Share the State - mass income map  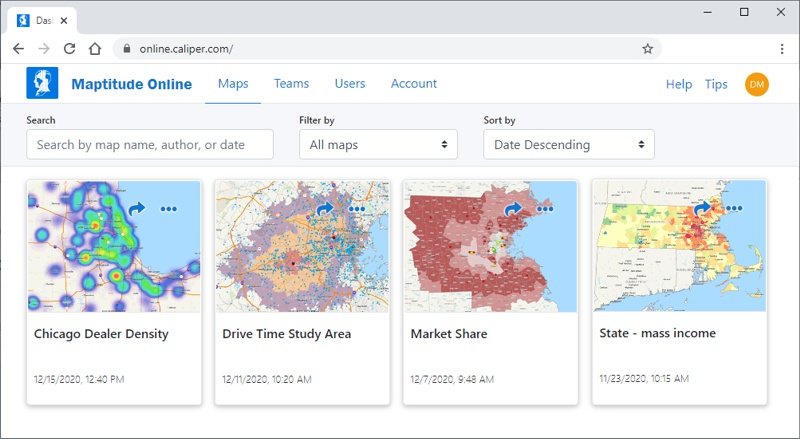[x=702, y=208]
